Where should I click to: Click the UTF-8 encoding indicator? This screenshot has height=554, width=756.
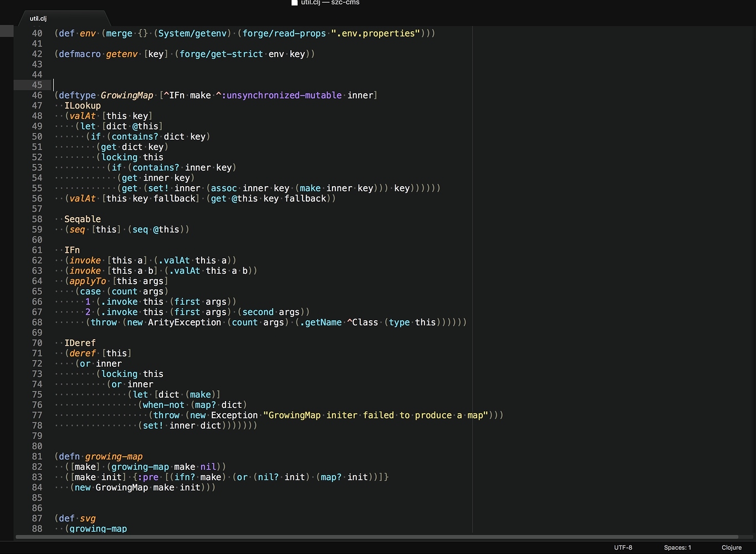tap(623, 547)
